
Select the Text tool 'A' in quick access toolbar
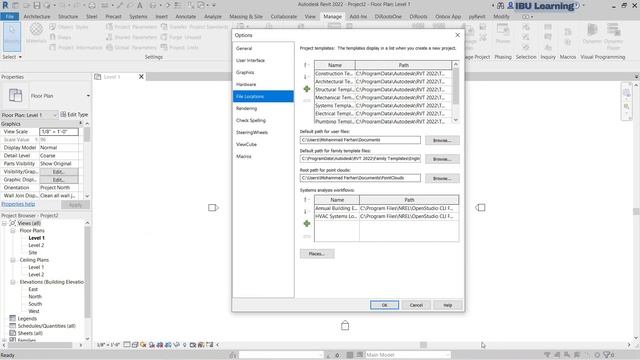tap(140, 5)
